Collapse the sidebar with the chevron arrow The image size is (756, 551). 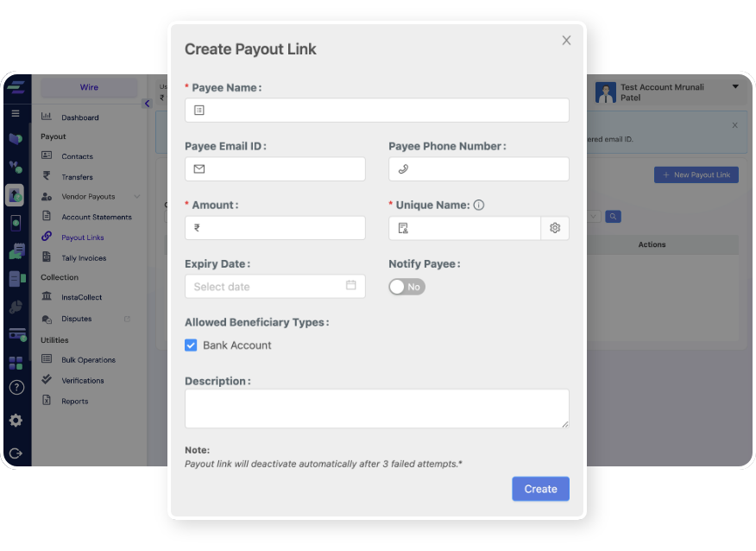[x=147, y=104]
